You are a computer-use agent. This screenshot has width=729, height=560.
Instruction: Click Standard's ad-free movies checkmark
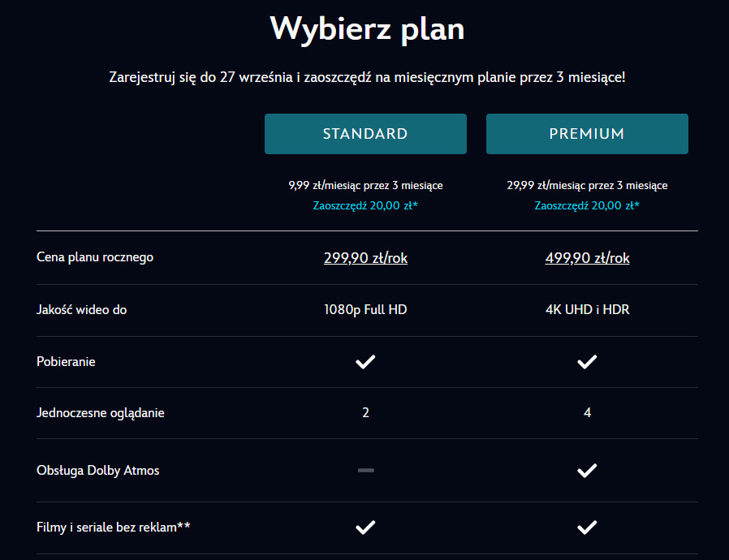click(365, 528)
